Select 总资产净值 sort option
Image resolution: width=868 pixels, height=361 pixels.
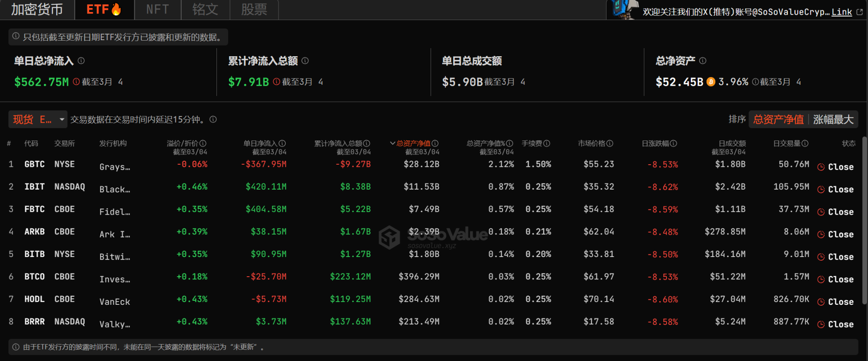(x=778, y=119)
